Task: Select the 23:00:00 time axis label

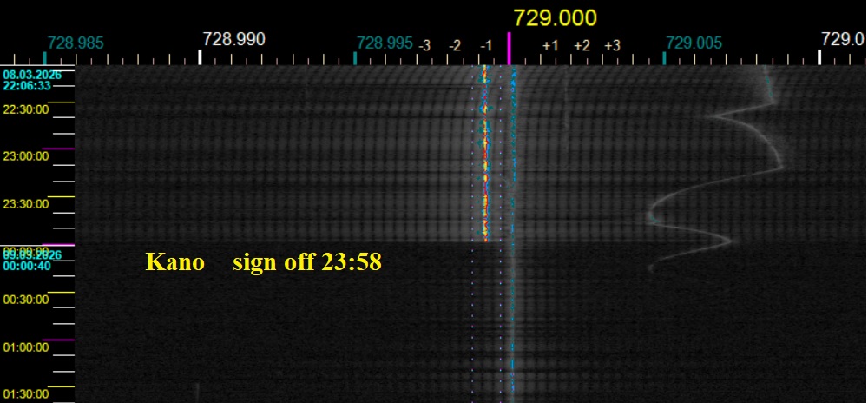Action: tap(25, 157)
